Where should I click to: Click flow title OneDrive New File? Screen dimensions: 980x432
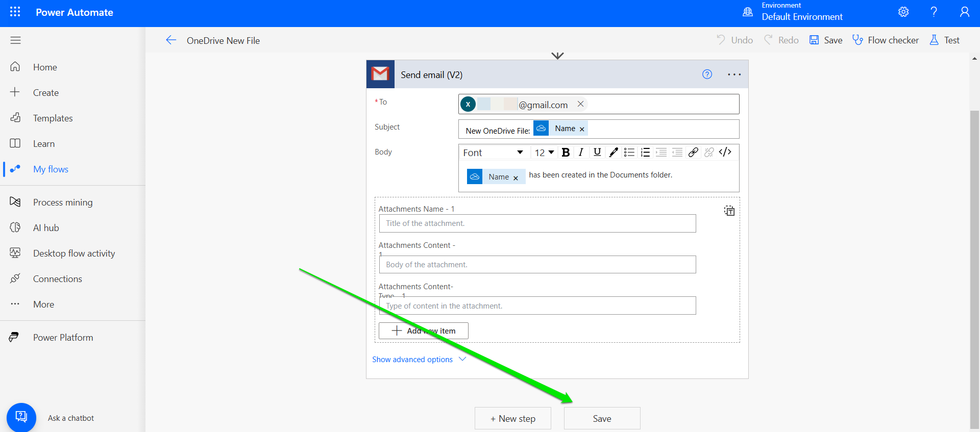(x=223, y=41)
